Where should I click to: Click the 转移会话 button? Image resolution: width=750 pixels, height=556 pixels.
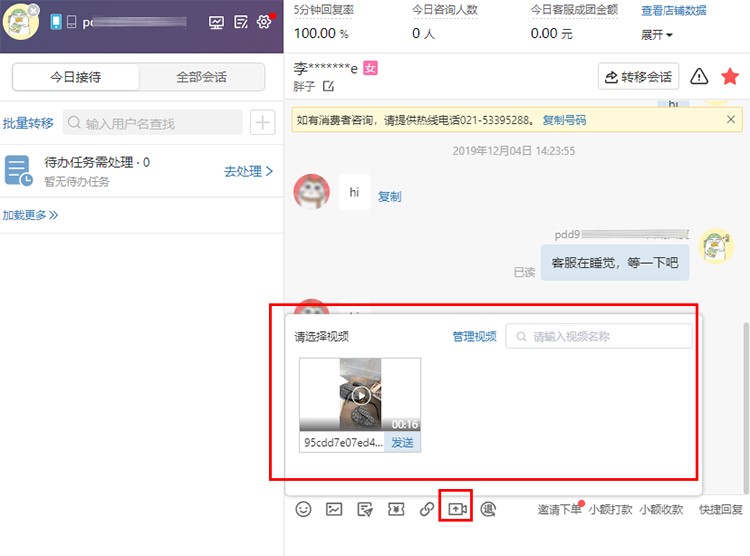click(638, 76)
